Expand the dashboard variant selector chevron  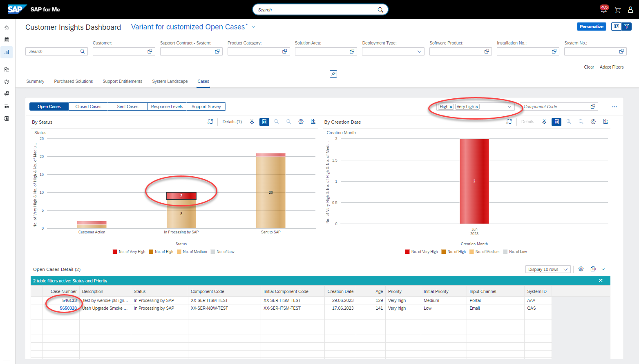(253, 27)
